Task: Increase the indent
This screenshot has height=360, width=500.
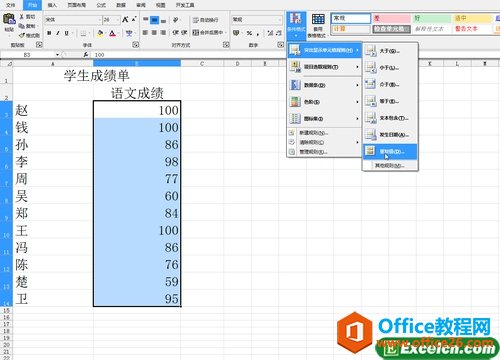Action: [x=184, y=33]
